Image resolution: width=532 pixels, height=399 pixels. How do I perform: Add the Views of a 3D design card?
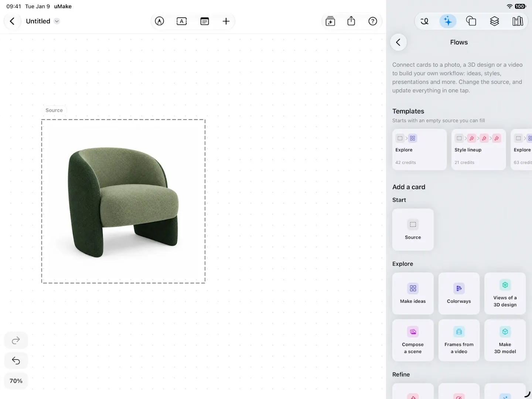[505, 293]
